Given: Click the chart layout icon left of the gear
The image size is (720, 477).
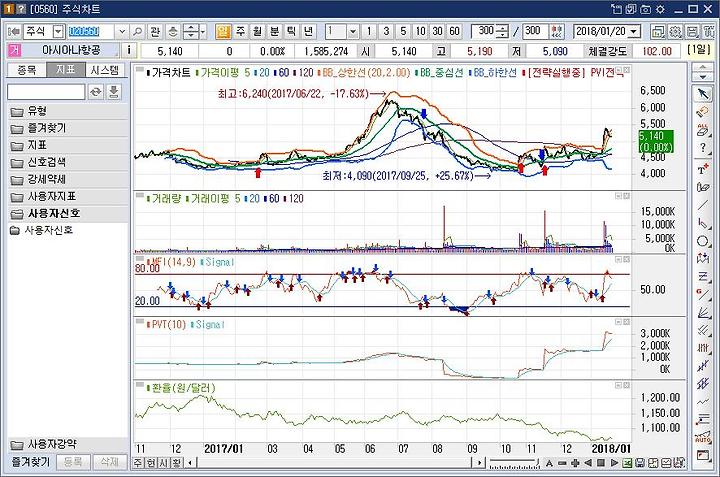Looking at the screenshot, I should coord(658,32).
